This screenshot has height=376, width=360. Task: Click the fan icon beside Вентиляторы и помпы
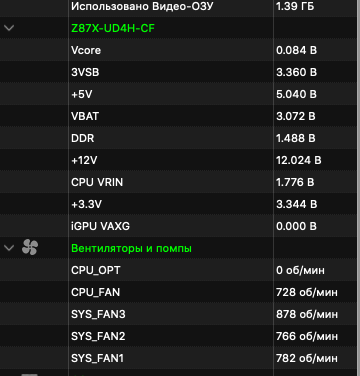(30, 248)
